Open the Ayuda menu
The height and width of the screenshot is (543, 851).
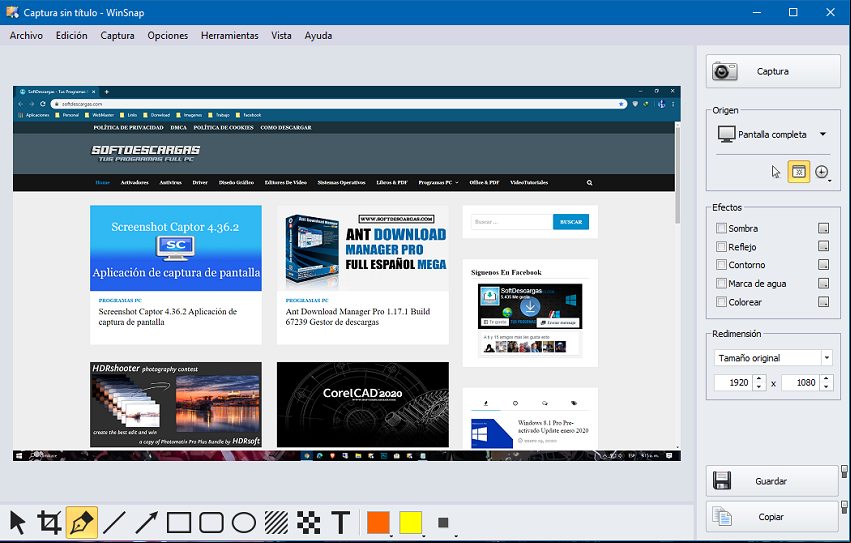(318, 36)
